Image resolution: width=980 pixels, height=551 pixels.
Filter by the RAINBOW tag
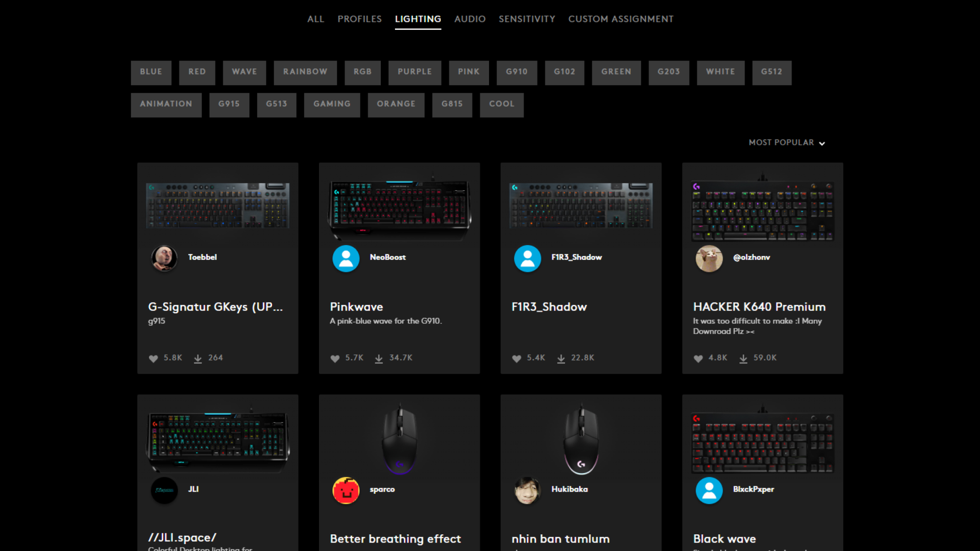[305, 72]
